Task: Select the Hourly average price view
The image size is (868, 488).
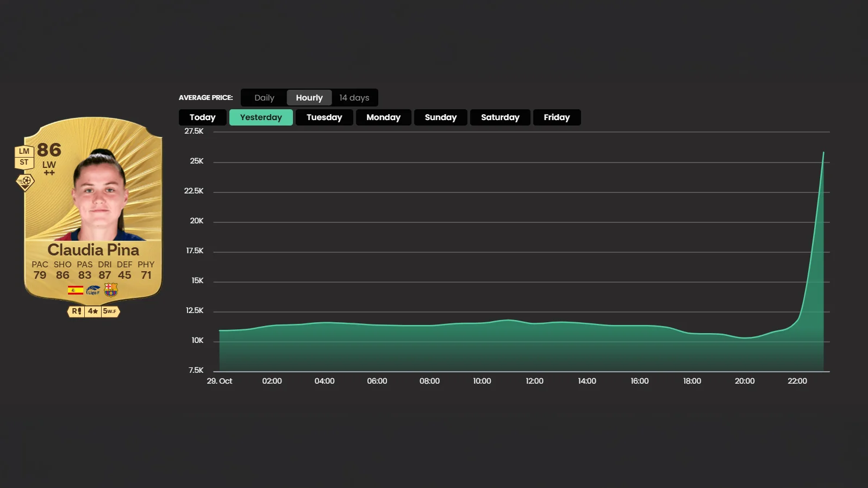Action: 309,98
